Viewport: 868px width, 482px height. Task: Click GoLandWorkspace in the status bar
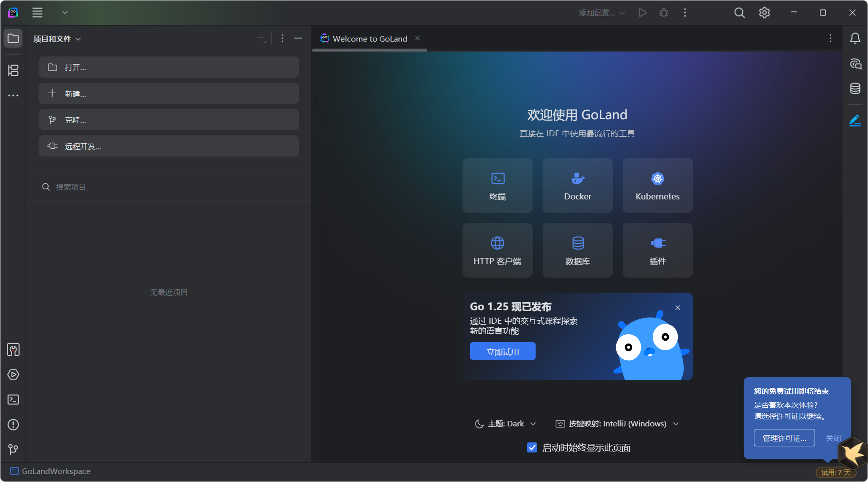click(x=50, y=471)
